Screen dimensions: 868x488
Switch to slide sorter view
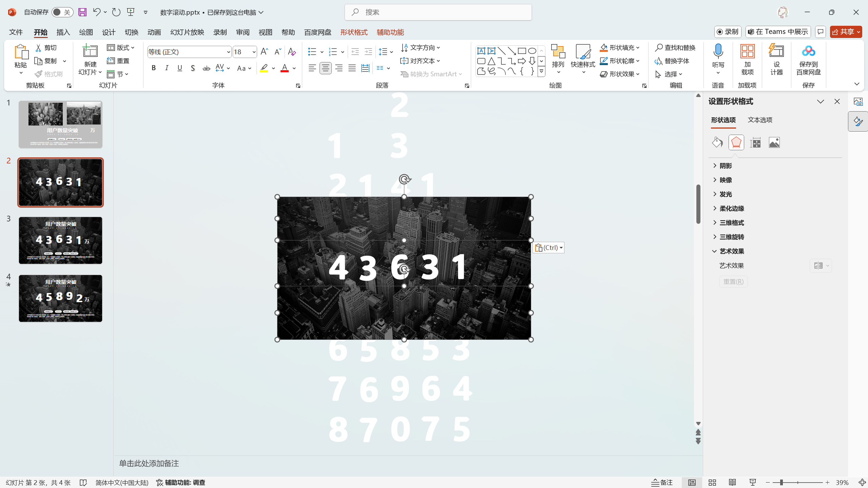(712, 482)
